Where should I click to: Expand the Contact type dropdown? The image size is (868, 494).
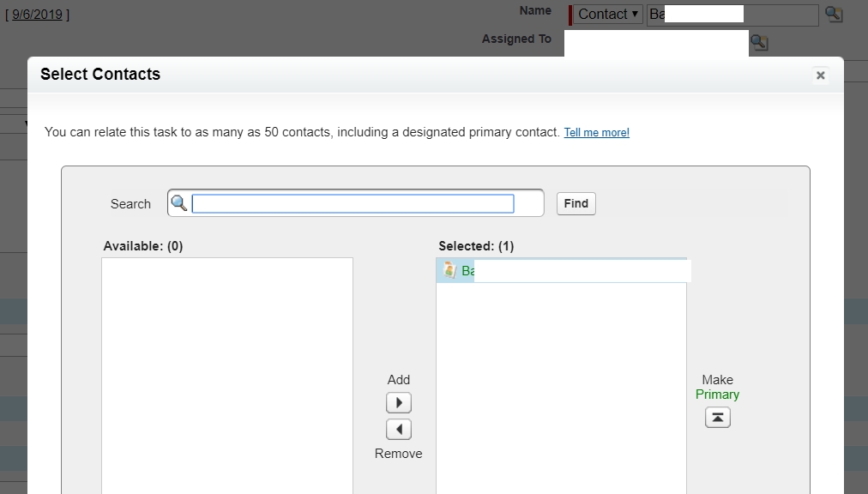tap(608, 14)
